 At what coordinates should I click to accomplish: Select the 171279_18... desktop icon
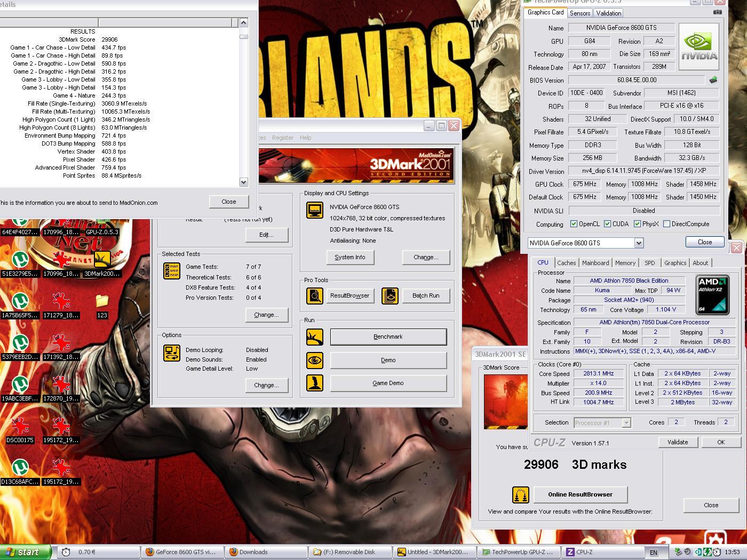tap(61, 306)
